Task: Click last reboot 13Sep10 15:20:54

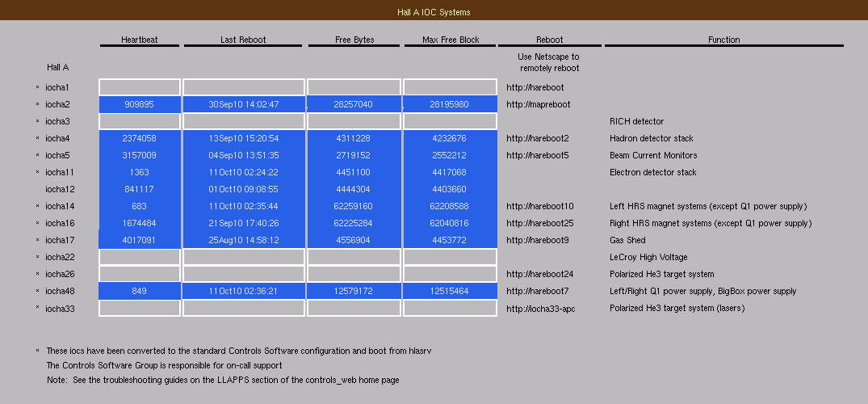Action: (x=244, y=138)
